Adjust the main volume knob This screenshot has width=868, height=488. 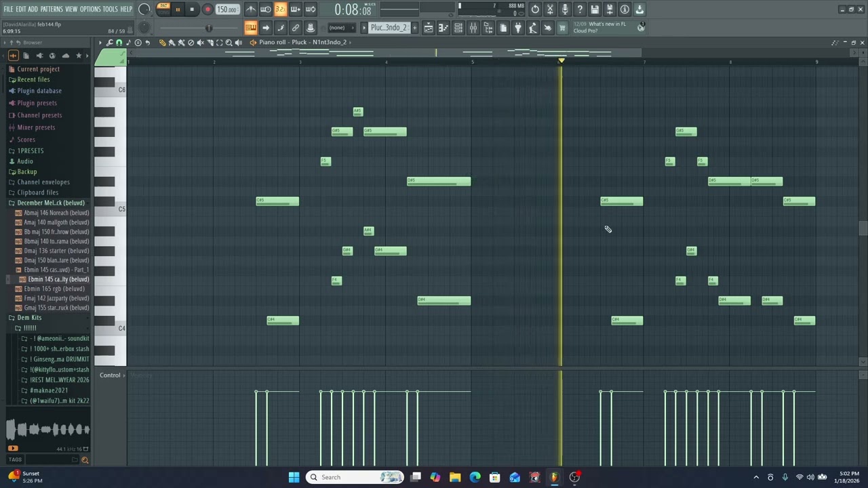[144, 9]
